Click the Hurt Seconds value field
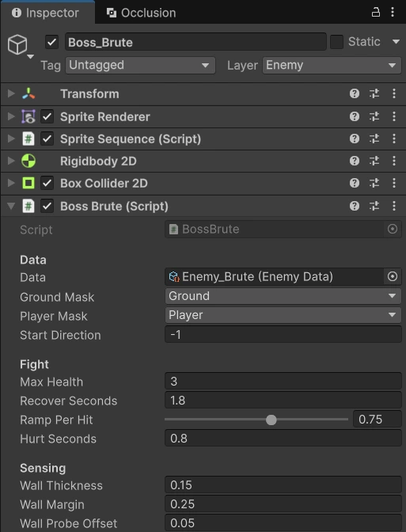Screen dimensions: 406x532 coord(283,439)
